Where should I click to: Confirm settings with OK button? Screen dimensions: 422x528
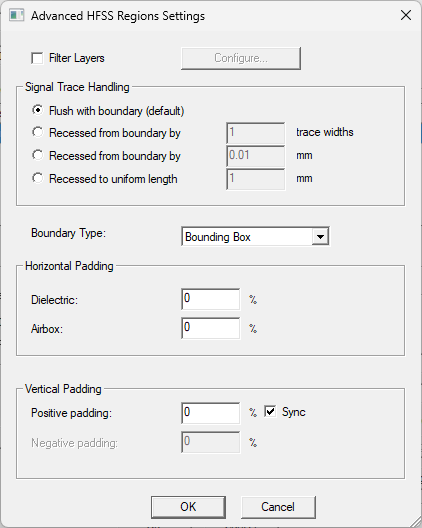[188, 507]
